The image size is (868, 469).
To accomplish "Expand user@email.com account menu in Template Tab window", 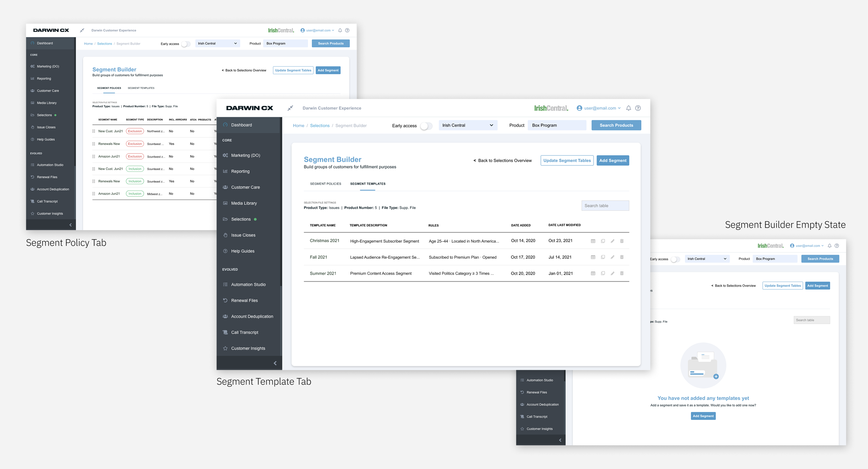I will (598, 108).
